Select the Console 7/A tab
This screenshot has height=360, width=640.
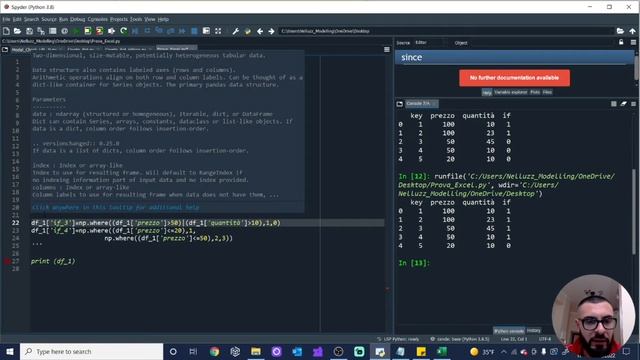421,104
